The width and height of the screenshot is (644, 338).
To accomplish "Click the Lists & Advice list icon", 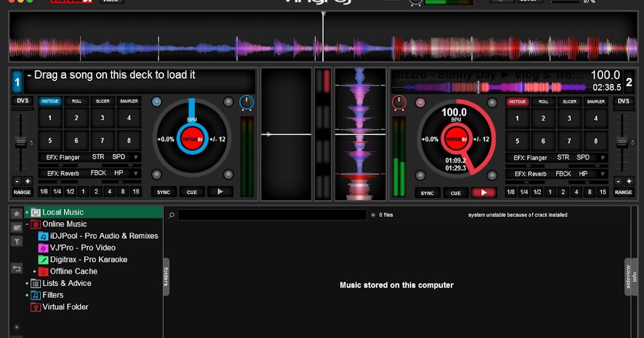I will pos(36,283).
